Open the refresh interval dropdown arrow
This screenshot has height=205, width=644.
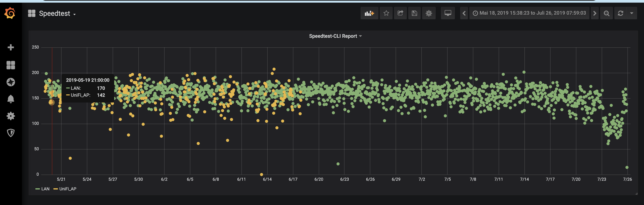(x=632, y=13)
